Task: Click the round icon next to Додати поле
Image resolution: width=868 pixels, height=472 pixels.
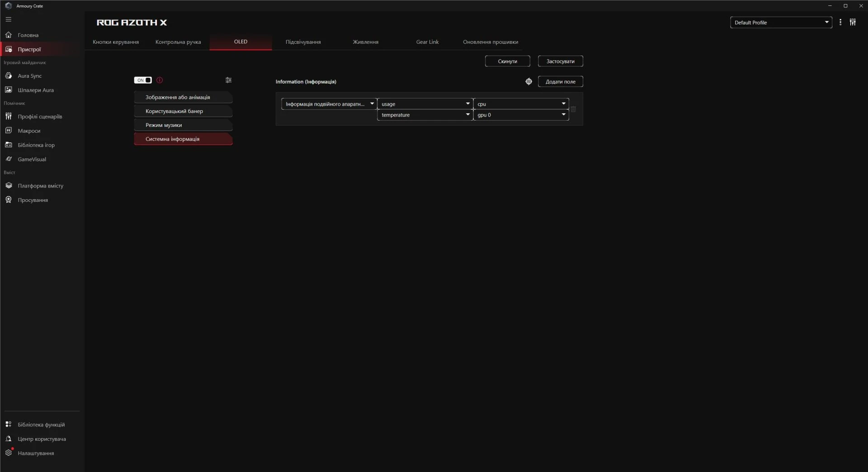Action: tap(528, 81)
